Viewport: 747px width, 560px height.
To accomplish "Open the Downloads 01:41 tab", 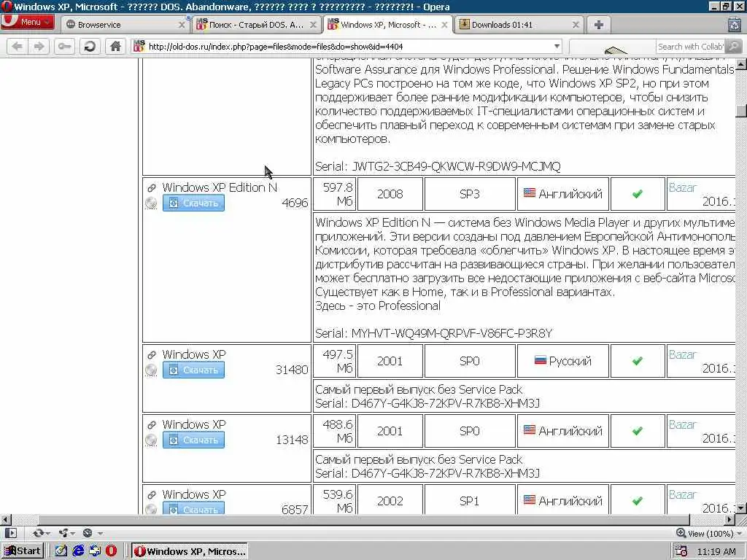I will tap(519, 25).
